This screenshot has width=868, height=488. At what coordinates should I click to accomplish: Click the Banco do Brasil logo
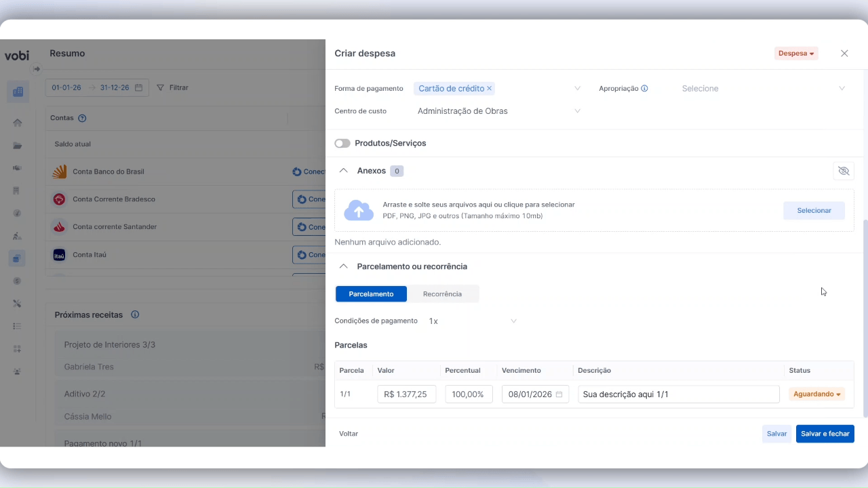click(60, 171)
